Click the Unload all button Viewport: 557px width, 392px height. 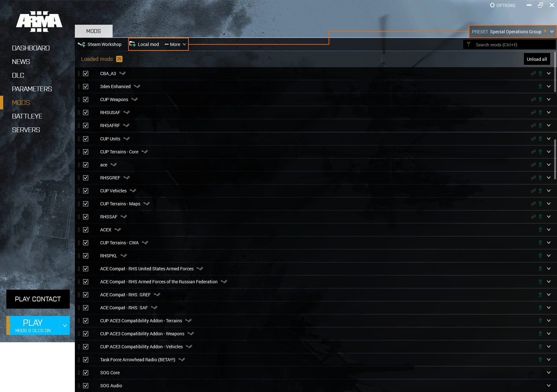(537, 59)
